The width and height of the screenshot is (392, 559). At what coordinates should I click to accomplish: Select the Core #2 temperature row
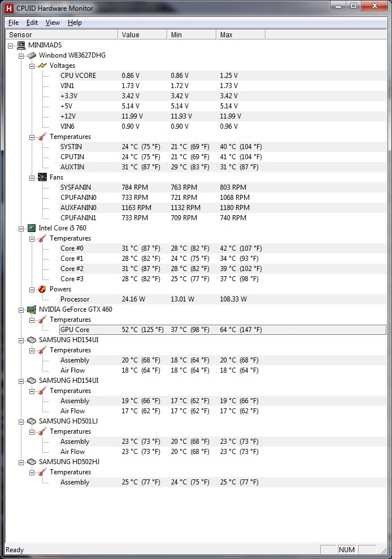coord(223,269)
